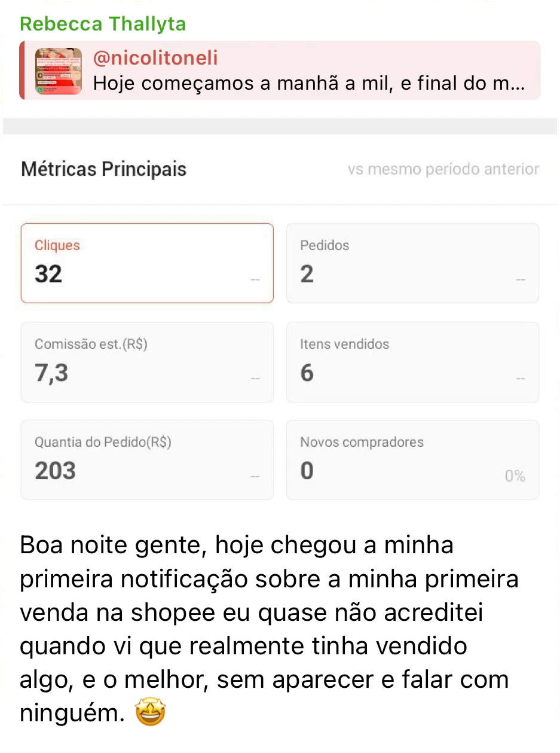Click the dash indicator in Cliques card

(x=255, y=280)
